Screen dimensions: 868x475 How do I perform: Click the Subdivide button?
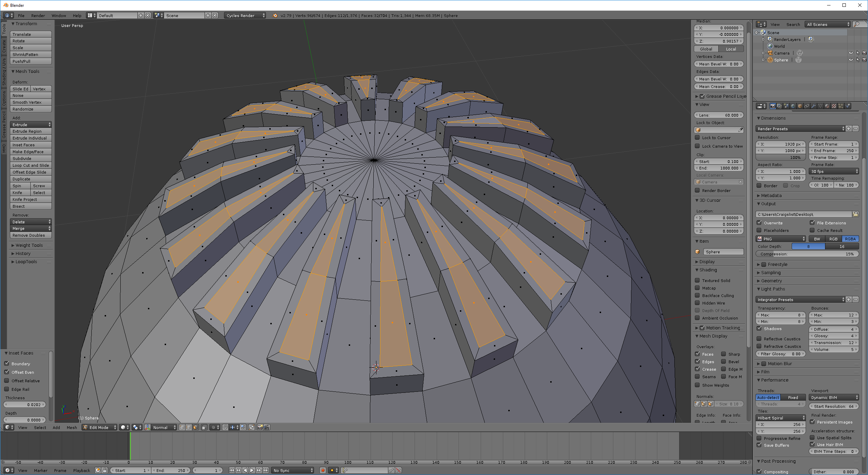[31, 158]
